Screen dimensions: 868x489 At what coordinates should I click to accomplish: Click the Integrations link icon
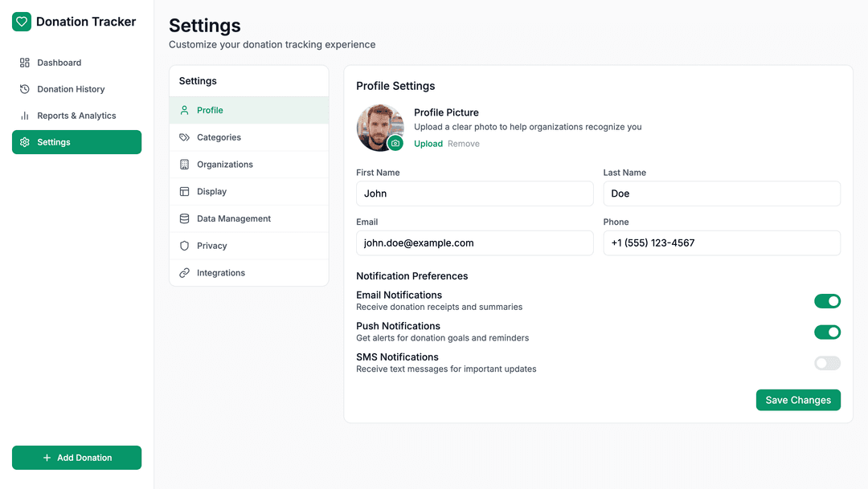click(184, 273)
